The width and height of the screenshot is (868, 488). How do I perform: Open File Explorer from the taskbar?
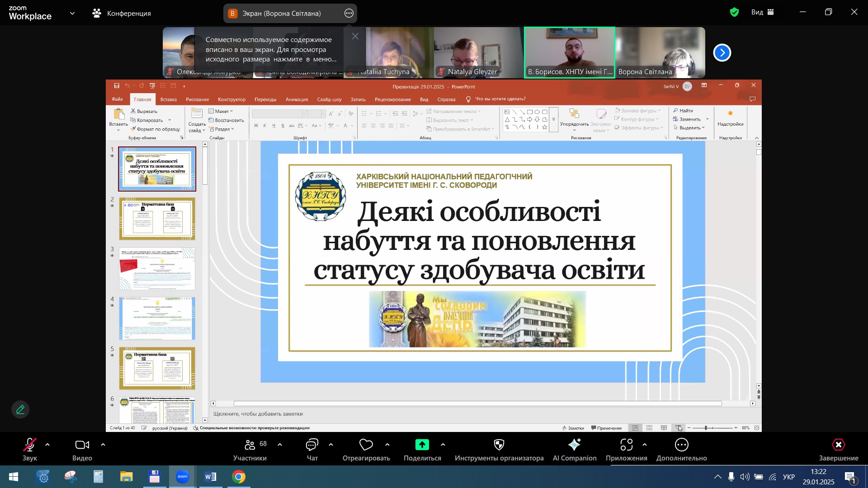[127, 477]
